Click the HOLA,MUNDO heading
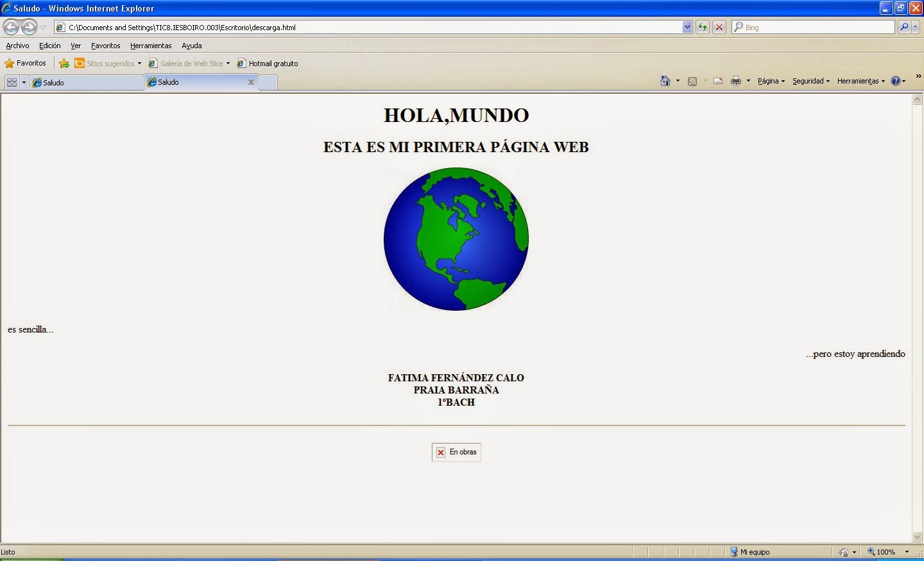The height and width of the screenshot is (561, 924). [x=456, y=116]
